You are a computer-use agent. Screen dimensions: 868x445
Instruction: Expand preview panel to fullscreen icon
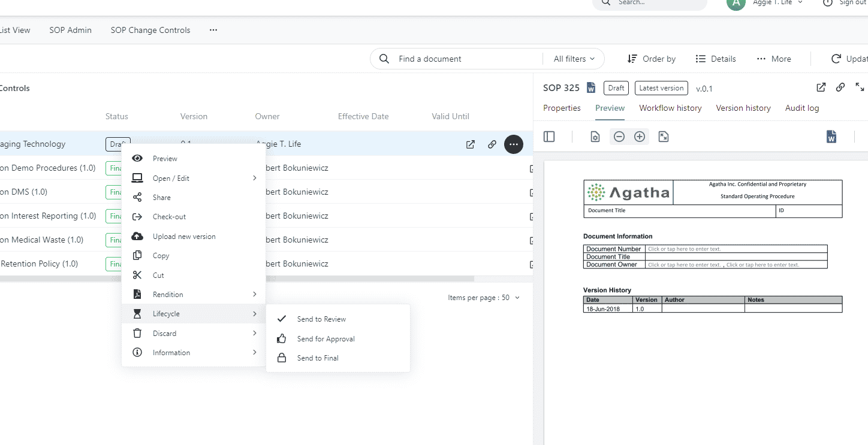pyautogui.click(x=860, y=87)
